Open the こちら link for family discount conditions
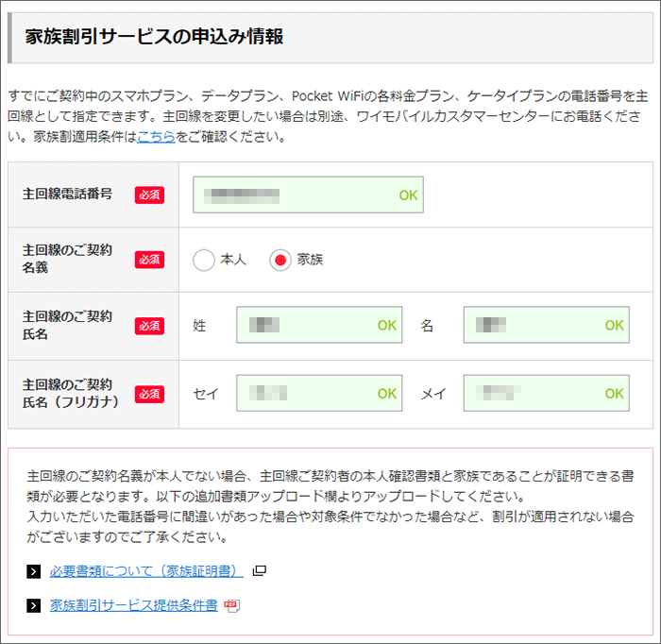 [157, 136]
